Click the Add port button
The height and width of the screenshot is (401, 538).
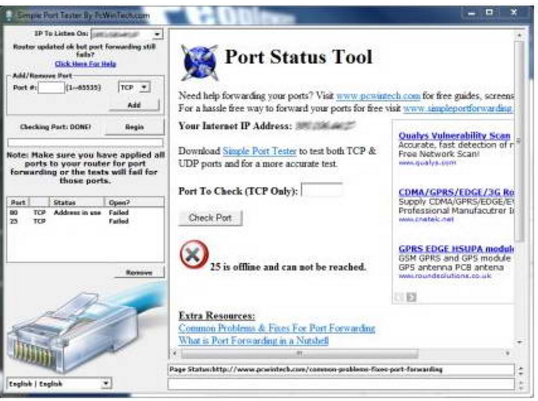(x=134, y=105)
